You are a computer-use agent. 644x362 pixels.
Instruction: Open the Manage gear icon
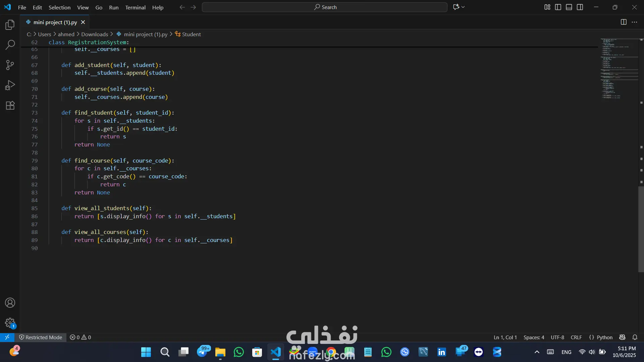click(x=10, y=323)
